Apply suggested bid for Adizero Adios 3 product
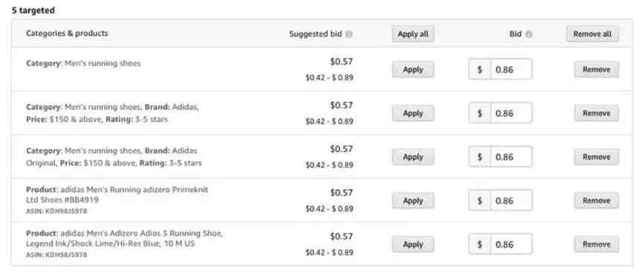 413,244
